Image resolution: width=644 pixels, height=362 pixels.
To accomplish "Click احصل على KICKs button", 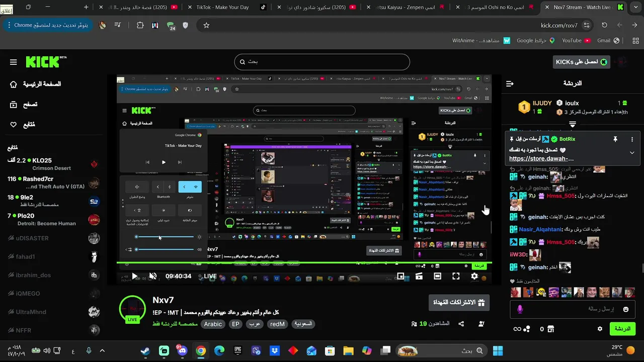I will pos(581,62).
